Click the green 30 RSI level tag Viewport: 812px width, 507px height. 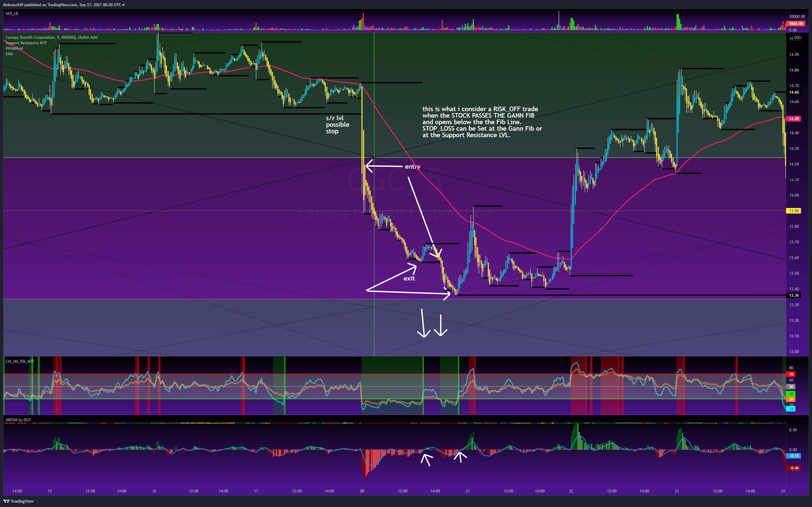(x=791, y=394)
